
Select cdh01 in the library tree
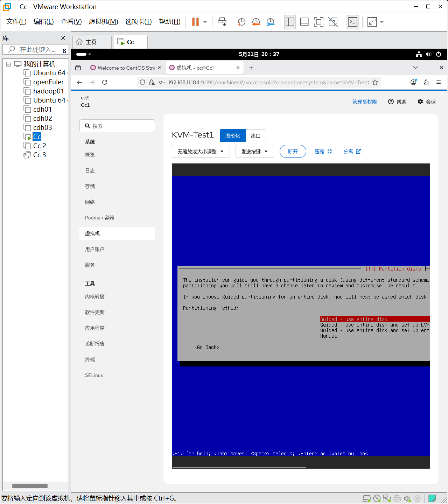click(42, 109)
